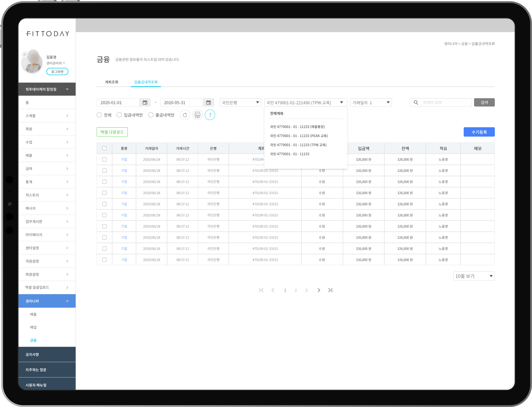
Task: Expand the 스케줄 sidebar menu
Action: click(47, 116)
